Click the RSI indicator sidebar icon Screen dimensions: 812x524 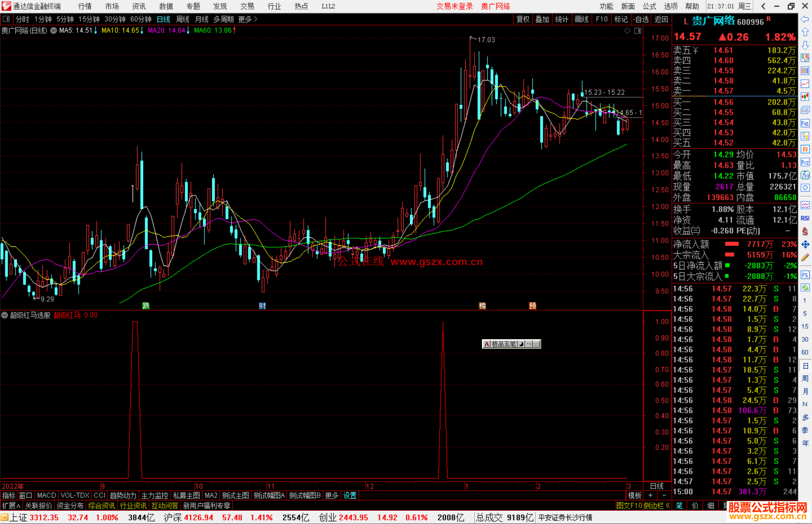(x=805, y=218)
